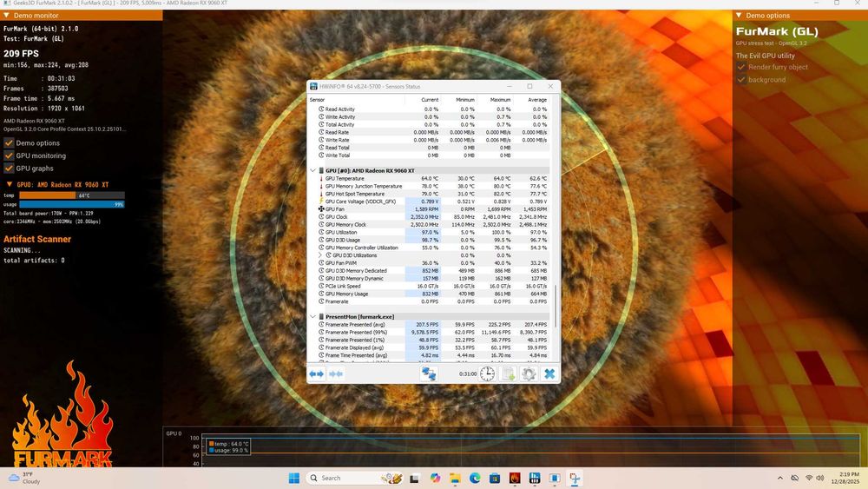This screenshot has width=868, height=489.
Task: Click the HWiNFO sensor list vertical scrollbar
Action: pos(556,306)
